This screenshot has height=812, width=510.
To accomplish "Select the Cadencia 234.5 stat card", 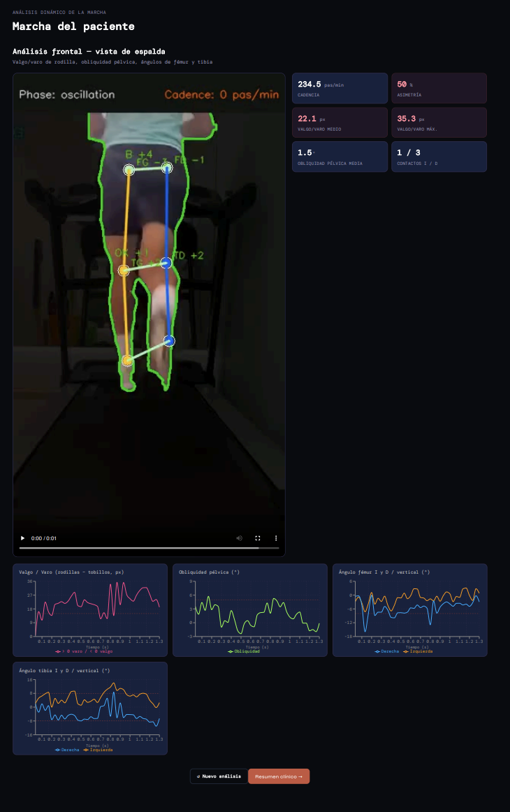I will tap(340, 88).
